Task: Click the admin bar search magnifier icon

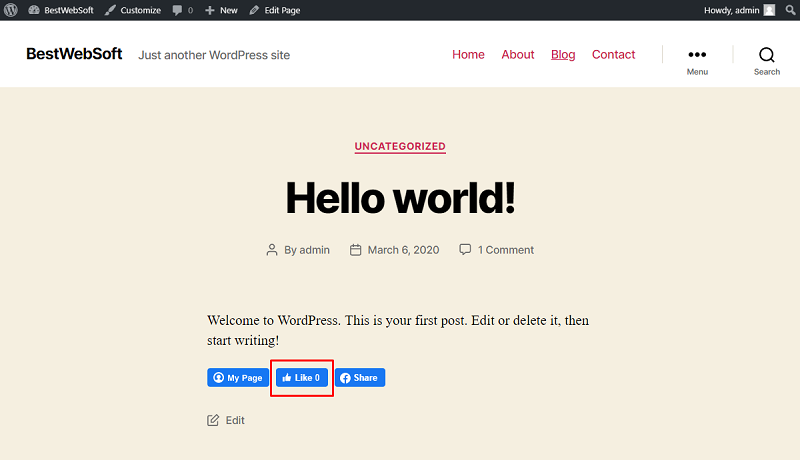Action: coord(790,10)
